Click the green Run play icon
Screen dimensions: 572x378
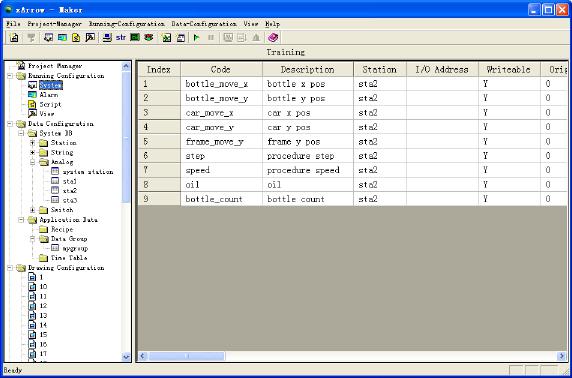pos(197,38)
